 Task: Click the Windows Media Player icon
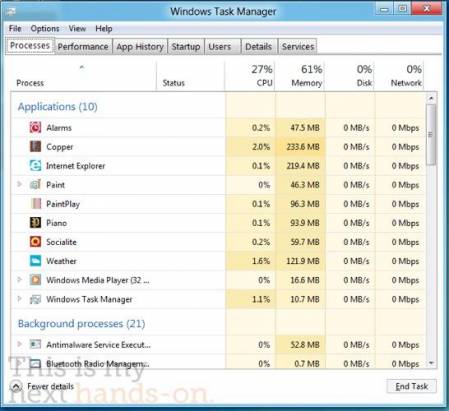[35, 280]
